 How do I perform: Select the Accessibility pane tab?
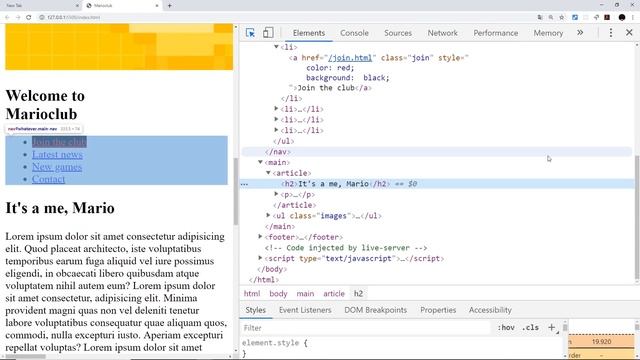tap(490, 310)
